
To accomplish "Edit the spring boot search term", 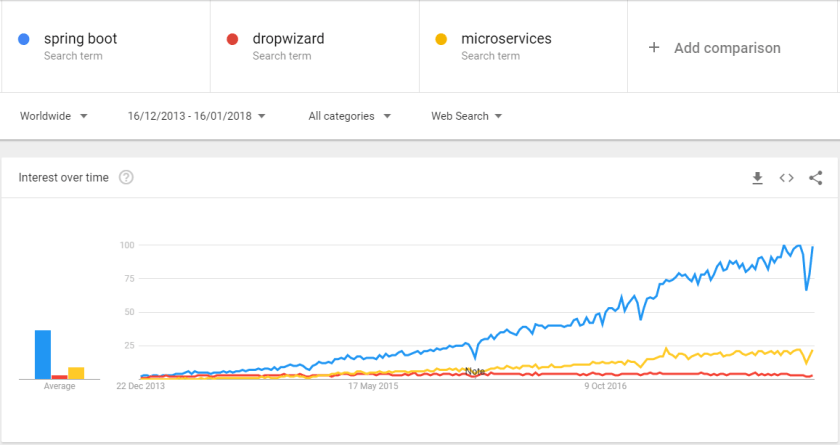I will [x=80, y=39].
